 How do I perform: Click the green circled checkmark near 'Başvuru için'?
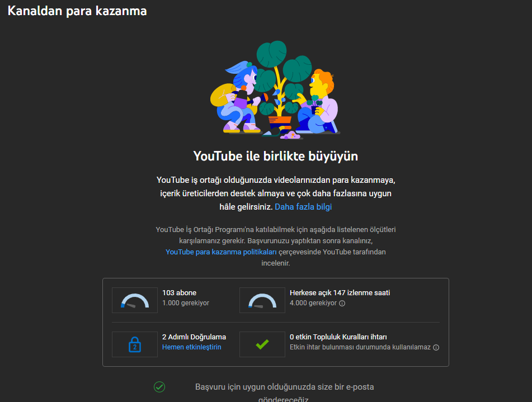159,387
